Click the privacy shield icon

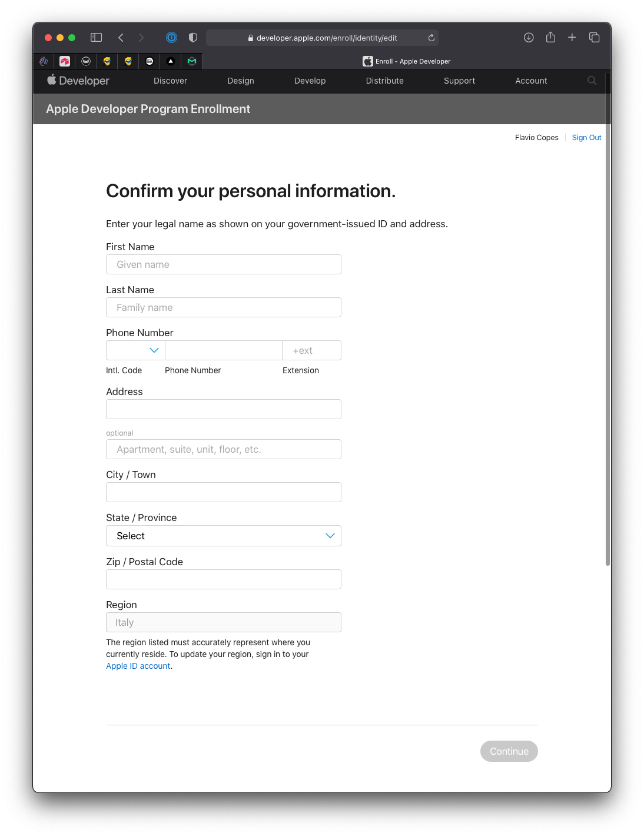pyautogui.click(x=192, y=38)
